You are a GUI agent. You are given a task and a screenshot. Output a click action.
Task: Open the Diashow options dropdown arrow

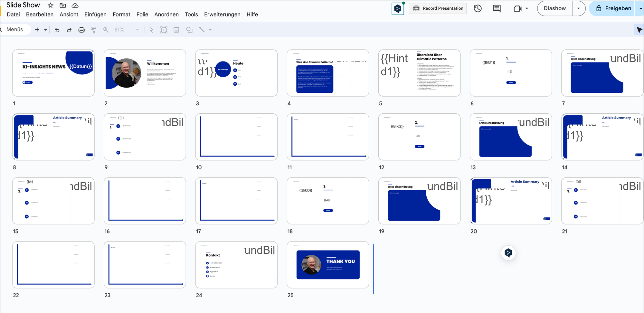coord(578,8)
